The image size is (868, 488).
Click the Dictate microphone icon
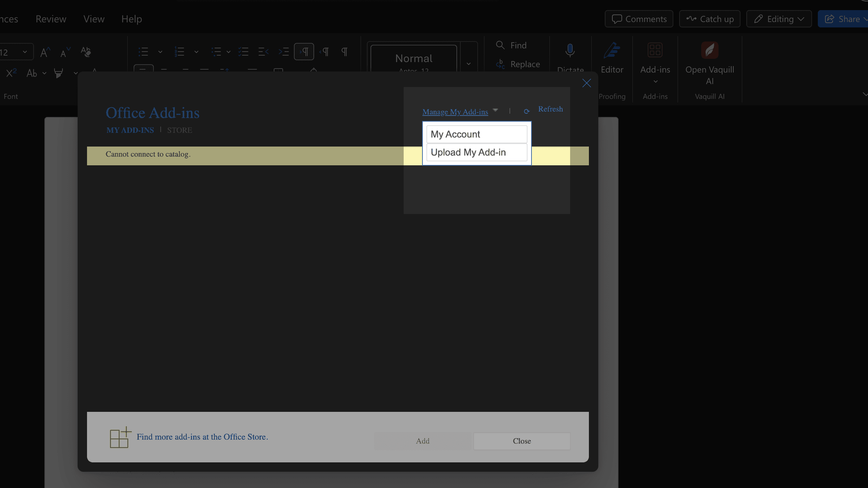(570, 51)
